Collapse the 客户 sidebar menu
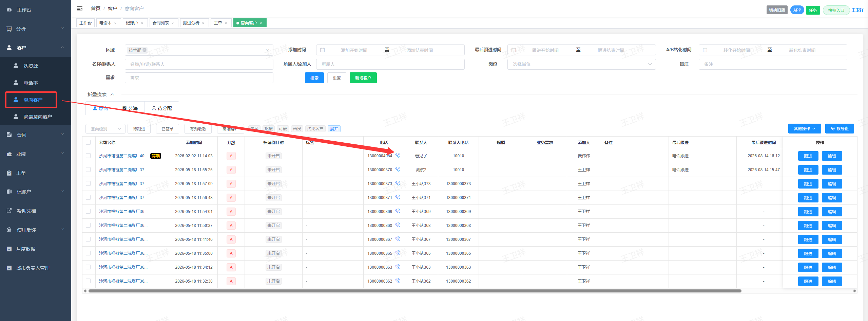Image resolution: width=868 pixels, height=321 pixels. tap(36, 48)
